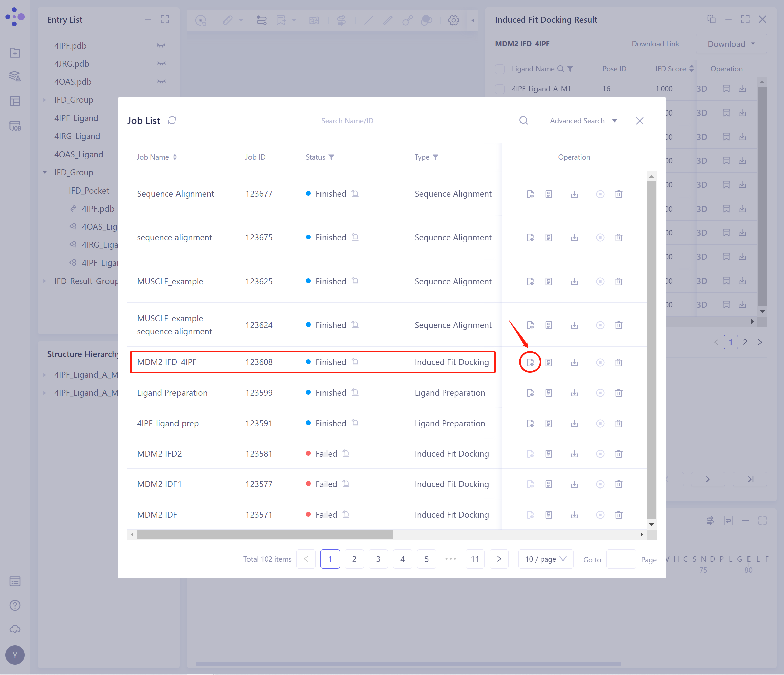Open the 10 / page size selector
This screenshot has width=784, height=675.
tap(545, 559)
